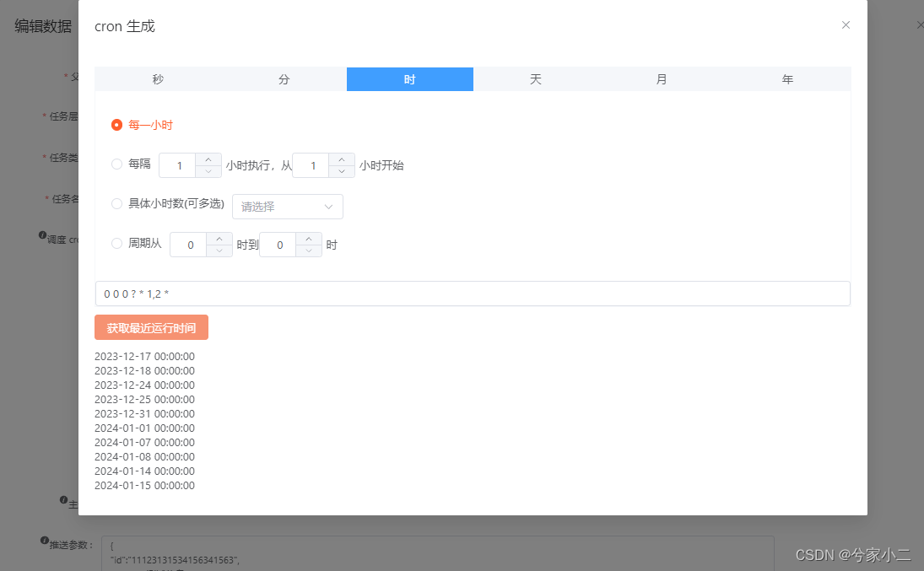Increment the interval hours stepper

[x=208, y=159]
